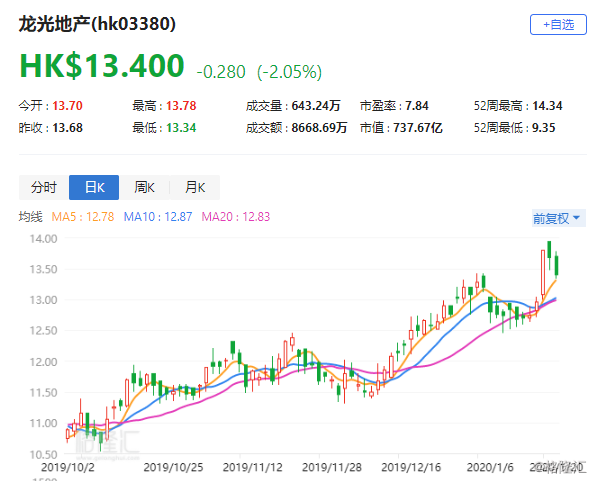Image resolution: width=594 pixels, height=481 pixels.
Task: Click the 成交额 value 8668.69万
Action: pyautogui.click(x=319, y=128)
